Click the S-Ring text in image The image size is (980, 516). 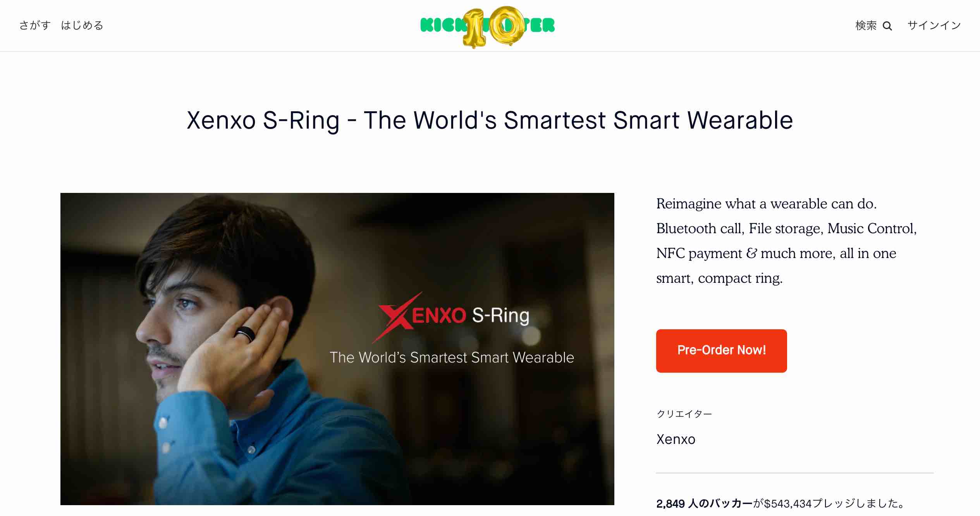click(500, 316)
